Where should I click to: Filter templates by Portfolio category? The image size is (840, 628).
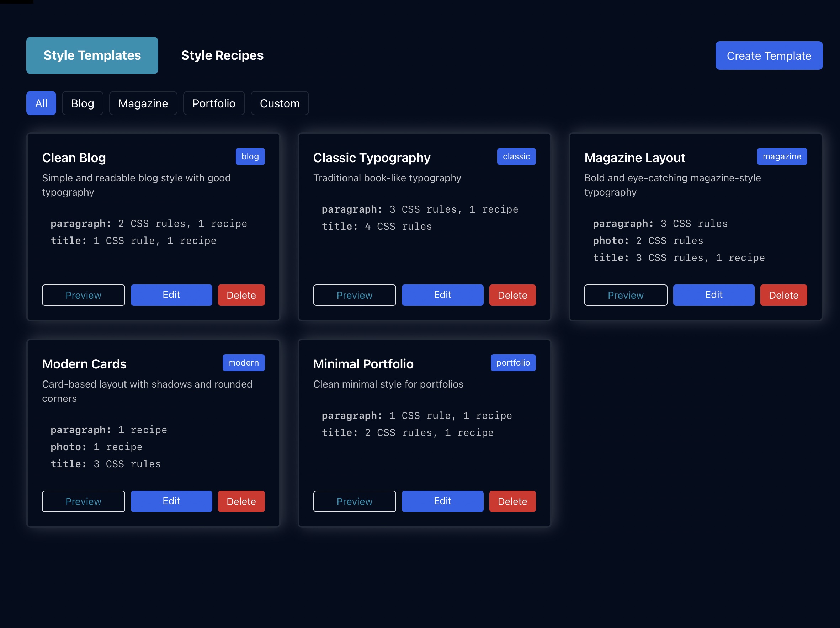tap(213, 103)
